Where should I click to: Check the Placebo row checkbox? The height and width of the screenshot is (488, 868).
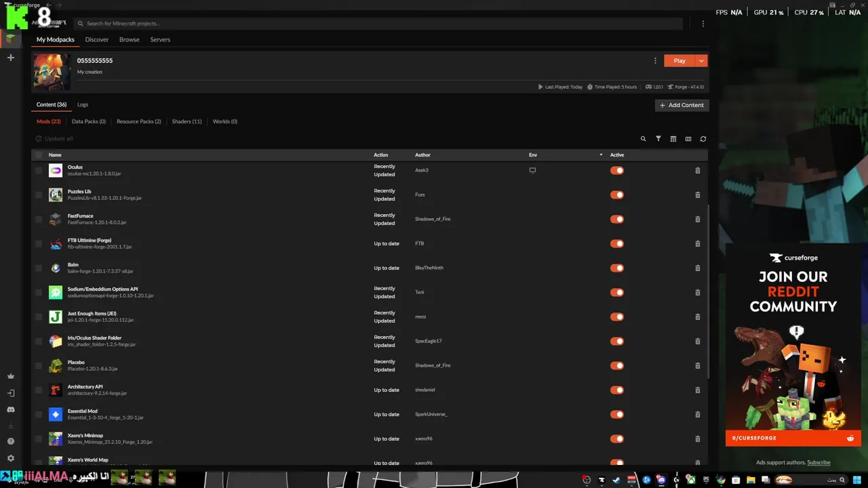coord(39,366)
